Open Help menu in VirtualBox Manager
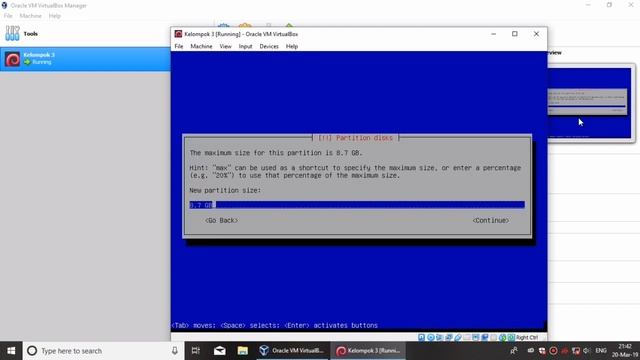The height and width of the screenshot is (360, 640). [x=54, y=16]
